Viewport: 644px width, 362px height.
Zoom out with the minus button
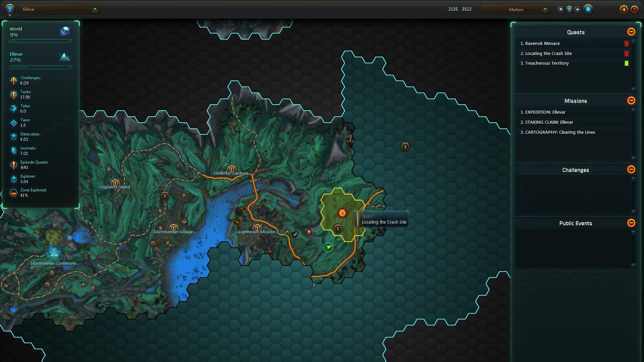tap(578, 9)
